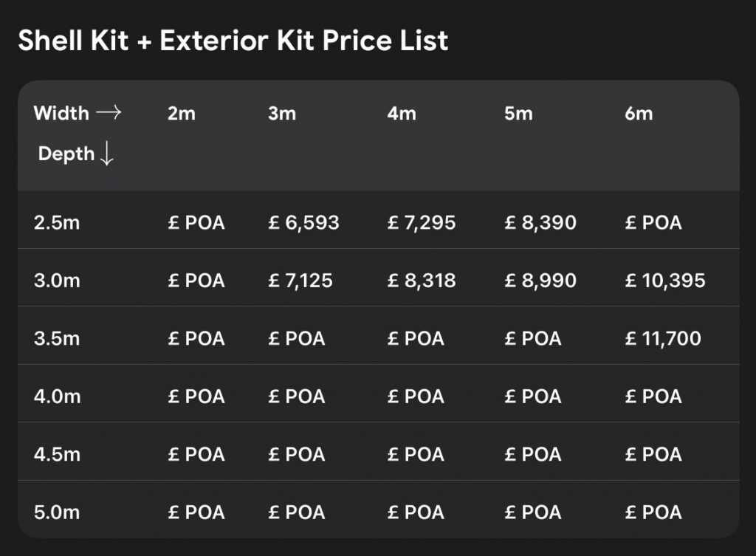
Task: Click the 6m width column header
Action: pos(639,114)
